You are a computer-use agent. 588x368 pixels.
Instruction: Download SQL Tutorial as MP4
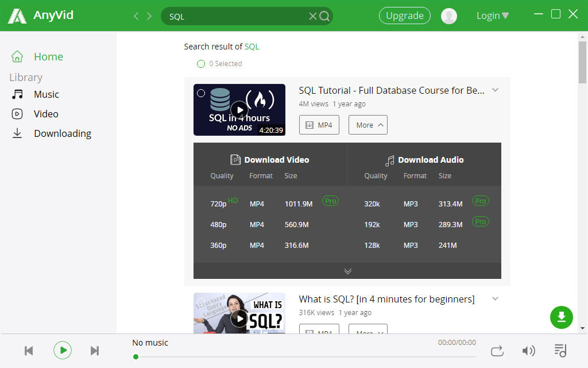click(x=319, y=125)
